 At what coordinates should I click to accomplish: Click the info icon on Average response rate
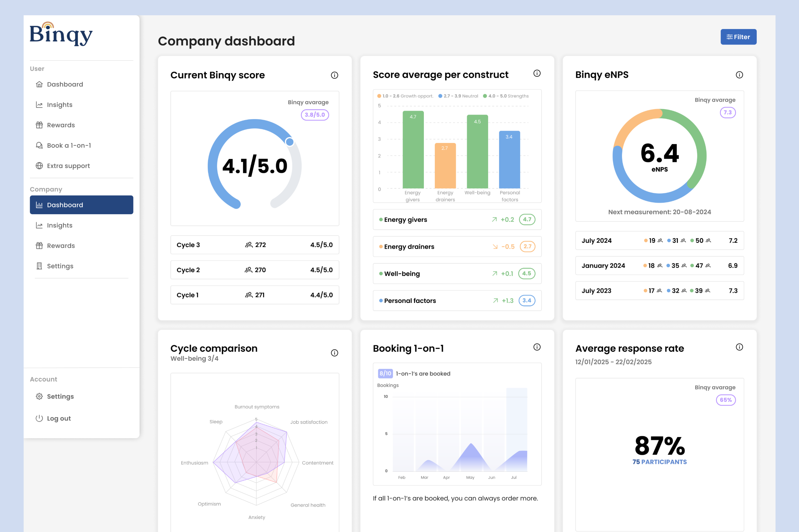point(740,347)
